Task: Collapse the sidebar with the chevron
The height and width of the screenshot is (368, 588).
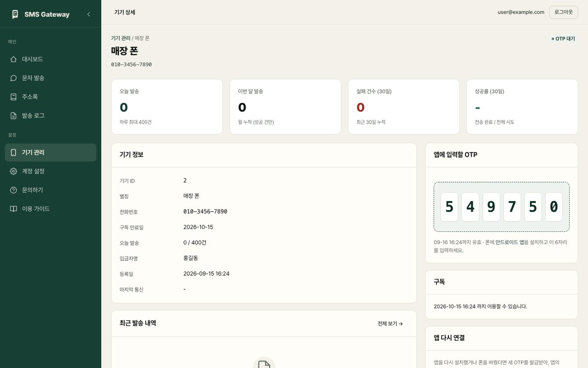Action: point(89,14)
